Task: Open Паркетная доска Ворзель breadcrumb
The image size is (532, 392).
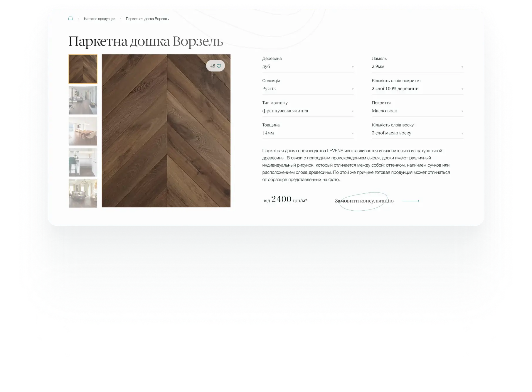Action: click(x=147, y=19)
